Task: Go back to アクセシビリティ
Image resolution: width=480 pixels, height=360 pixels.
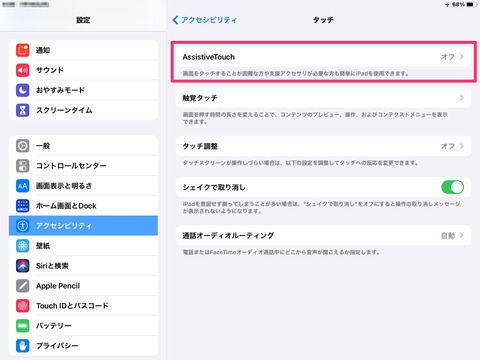Action: tap(205, 20)
